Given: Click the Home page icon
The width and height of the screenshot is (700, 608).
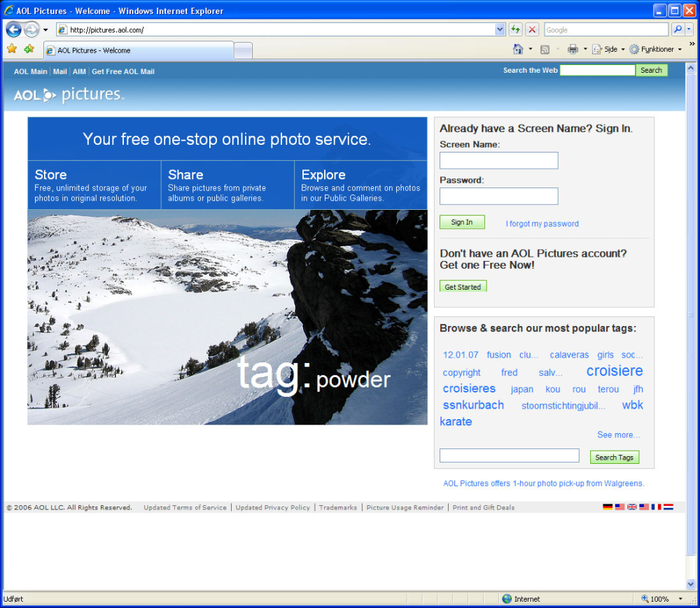Looking at the screenshot, I should click(x=518, y=49).
